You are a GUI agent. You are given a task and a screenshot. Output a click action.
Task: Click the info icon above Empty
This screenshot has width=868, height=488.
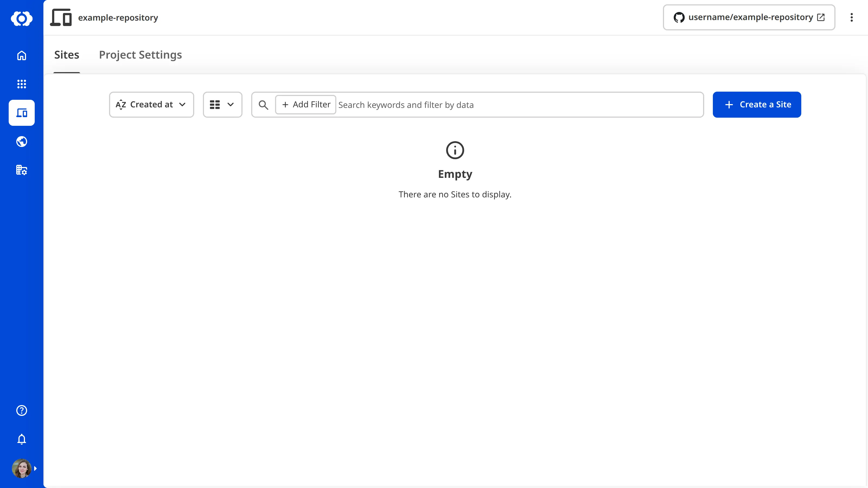point(455,150)
